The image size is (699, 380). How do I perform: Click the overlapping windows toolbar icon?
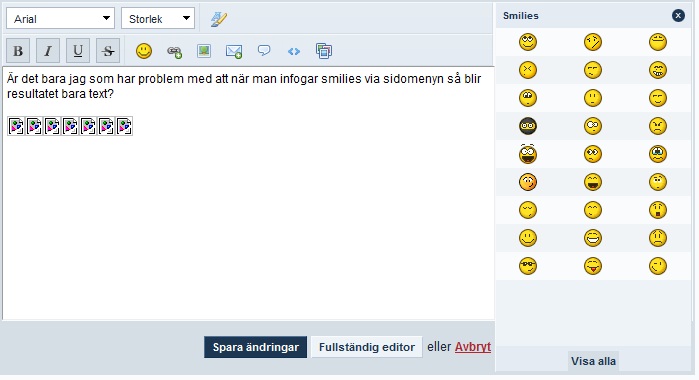pyautogui.click(x=324, y=51)
